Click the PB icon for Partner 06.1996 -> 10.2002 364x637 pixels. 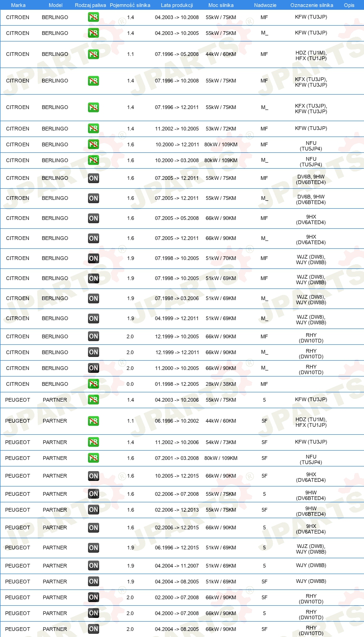click(94, 421)
